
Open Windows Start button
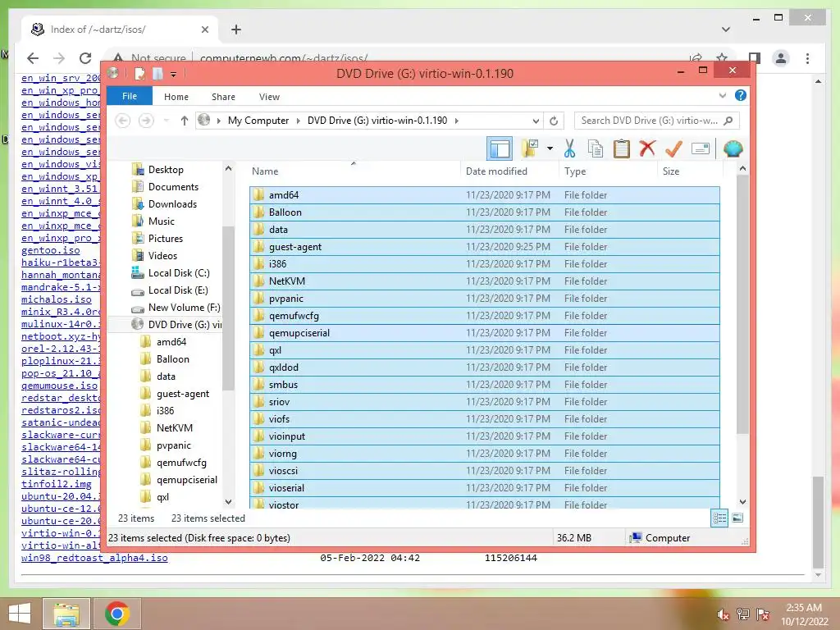coord(20,614)
